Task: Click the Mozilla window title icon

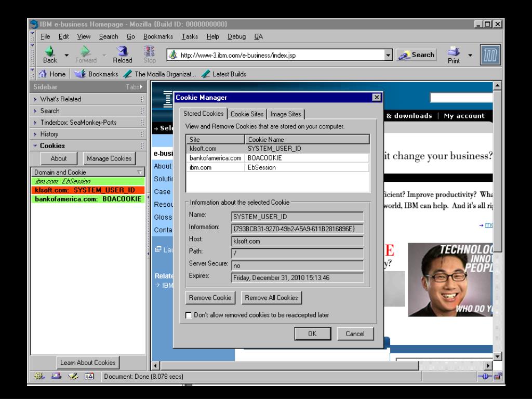Action: click(34, 24)
